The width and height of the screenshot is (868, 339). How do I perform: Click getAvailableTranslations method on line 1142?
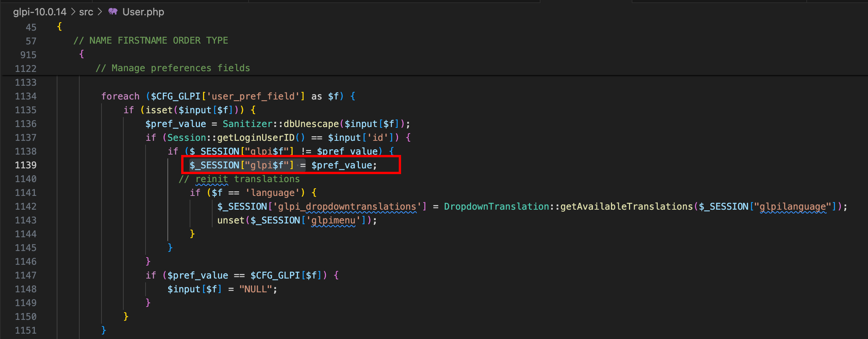point(627,206)
